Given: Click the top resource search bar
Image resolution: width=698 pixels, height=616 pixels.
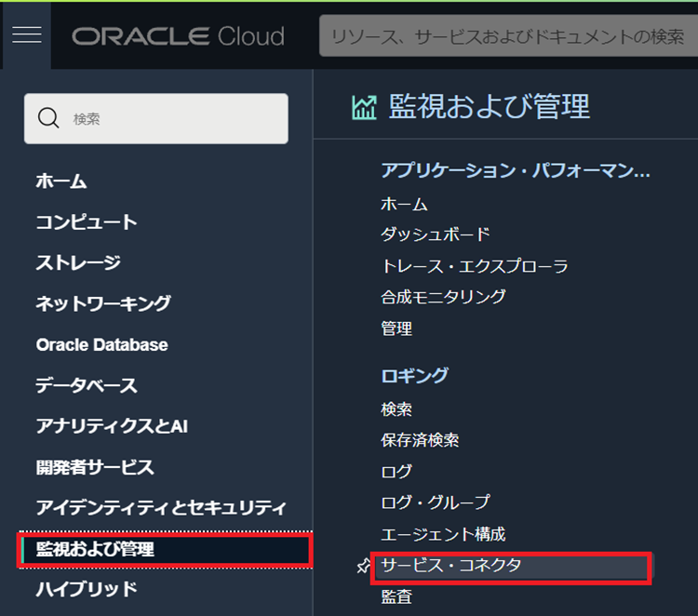Looking at the screenshot, I should [x=507, y=36].
